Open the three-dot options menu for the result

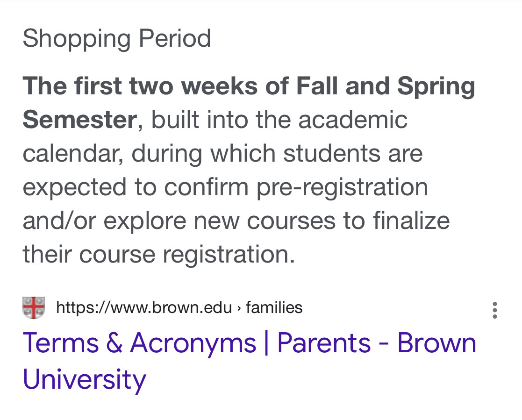coord(495,310)
